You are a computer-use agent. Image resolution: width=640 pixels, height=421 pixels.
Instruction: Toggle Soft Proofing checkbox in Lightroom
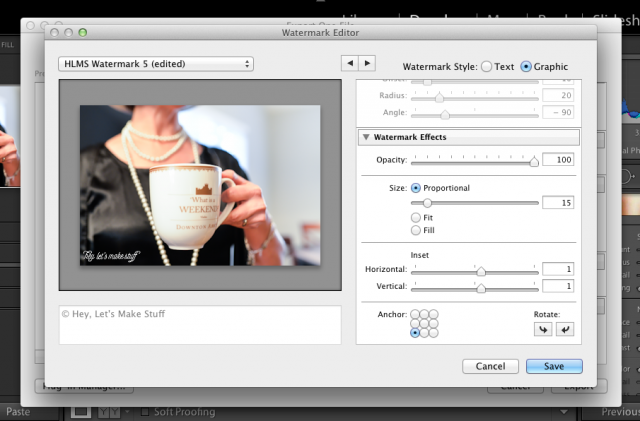click(x=144, y=412)
